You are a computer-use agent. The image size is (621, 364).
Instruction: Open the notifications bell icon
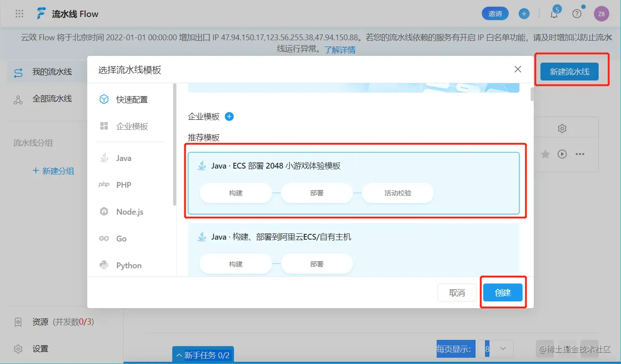point(554,14)
